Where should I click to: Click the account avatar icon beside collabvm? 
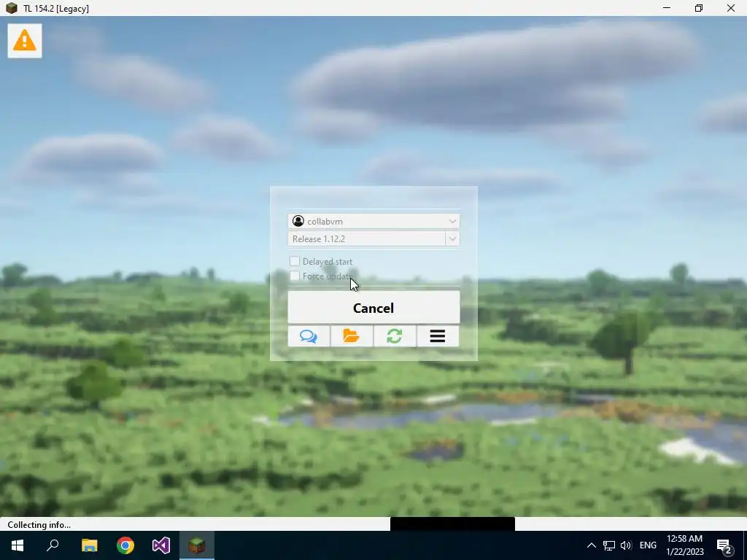click(298, 221)
